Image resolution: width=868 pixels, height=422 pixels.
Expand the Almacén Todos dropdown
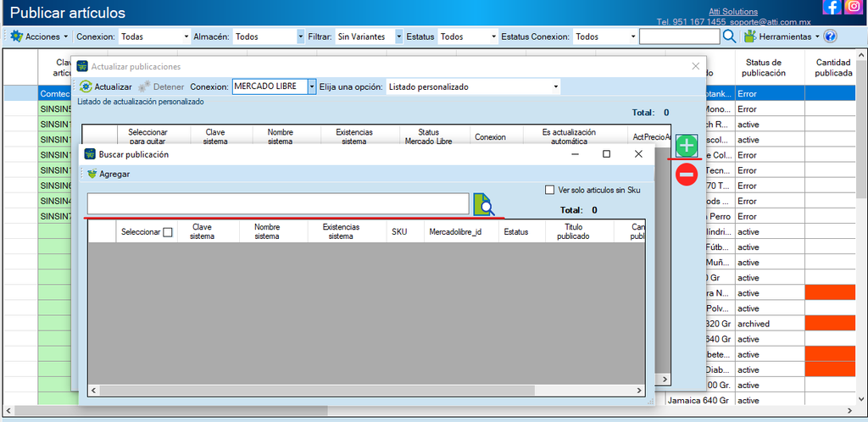click(301, 36)
